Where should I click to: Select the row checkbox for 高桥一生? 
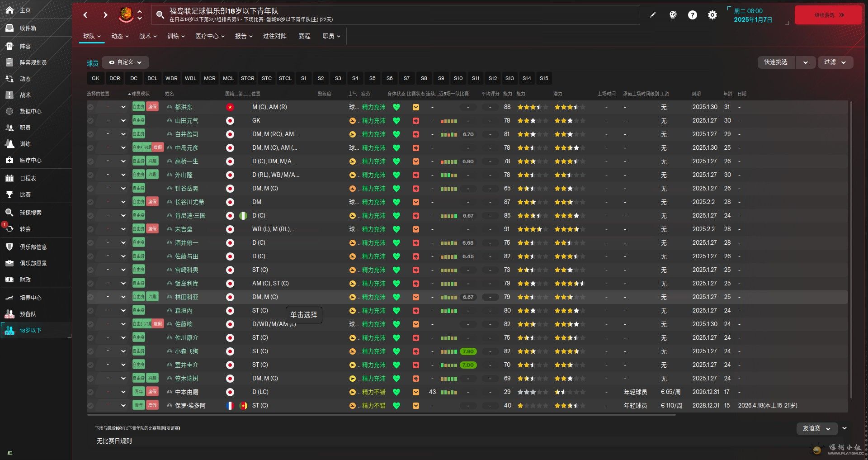(x=90, y=161)
